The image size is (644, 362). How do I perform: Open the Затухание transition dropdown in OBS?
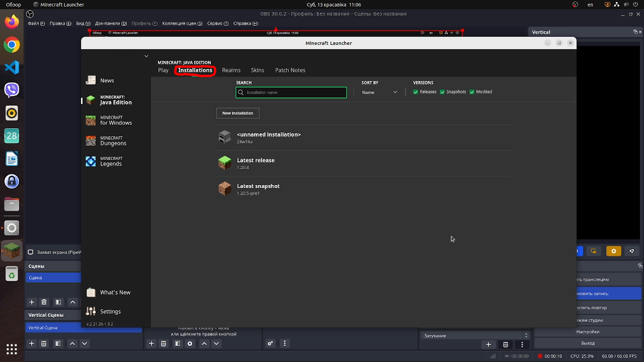coord(475,335)
